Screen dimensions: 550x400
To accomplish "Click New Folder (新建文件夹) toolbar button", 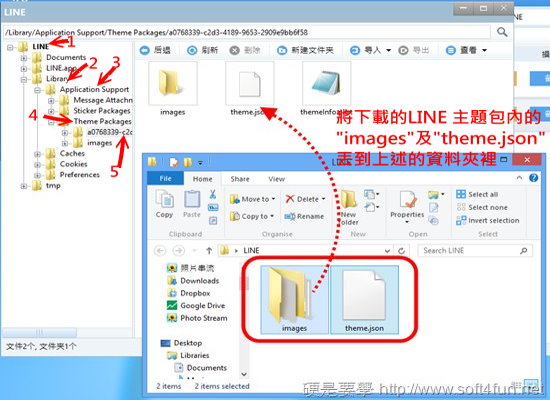I will click(x=305, y=51).
